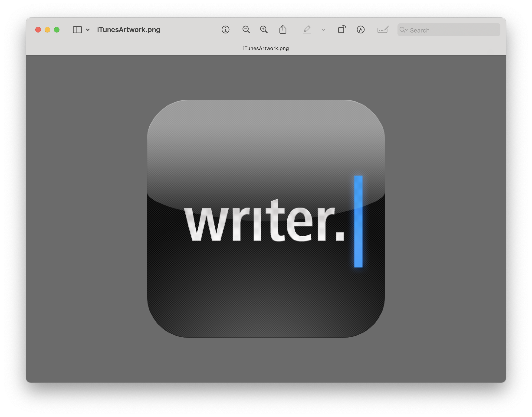The height and width of the screenshot is (417, 532).
Task: Open the sidebar view options chevron
Action: [x=89, y=30]
